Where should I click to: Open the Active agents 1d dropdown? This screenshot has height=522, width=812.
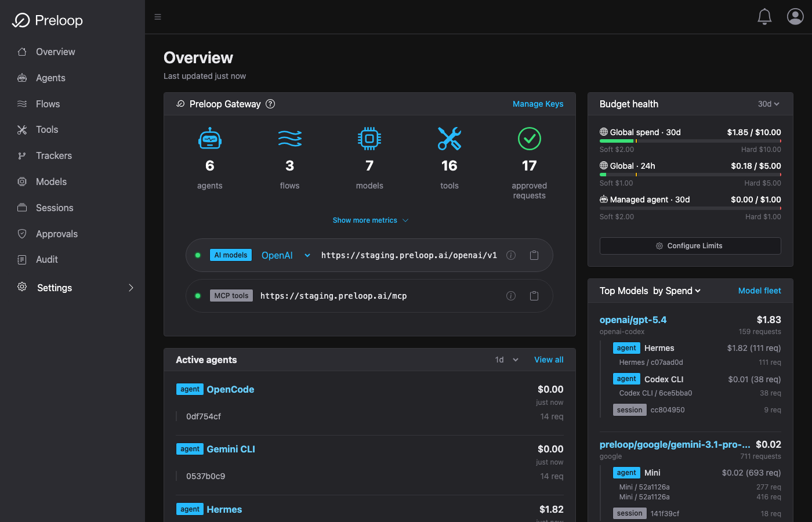click(x=506, y=360)
